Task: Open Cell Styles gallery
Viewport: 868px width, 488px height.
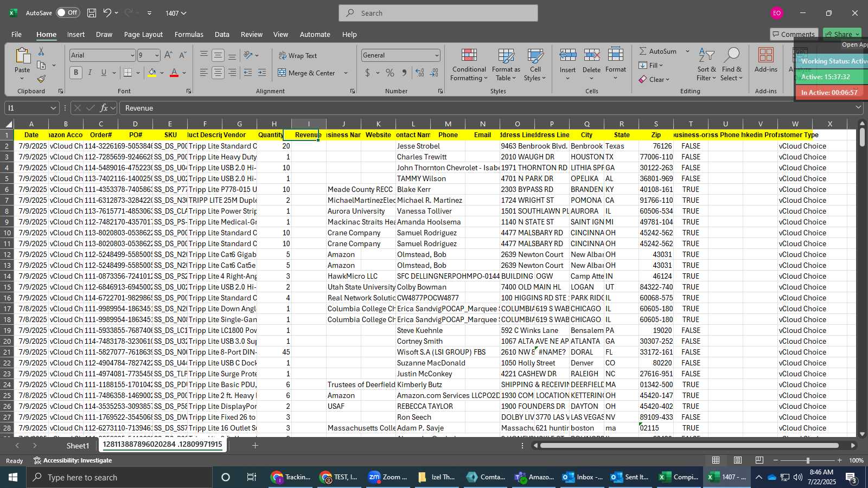Action: pos(535,65)
